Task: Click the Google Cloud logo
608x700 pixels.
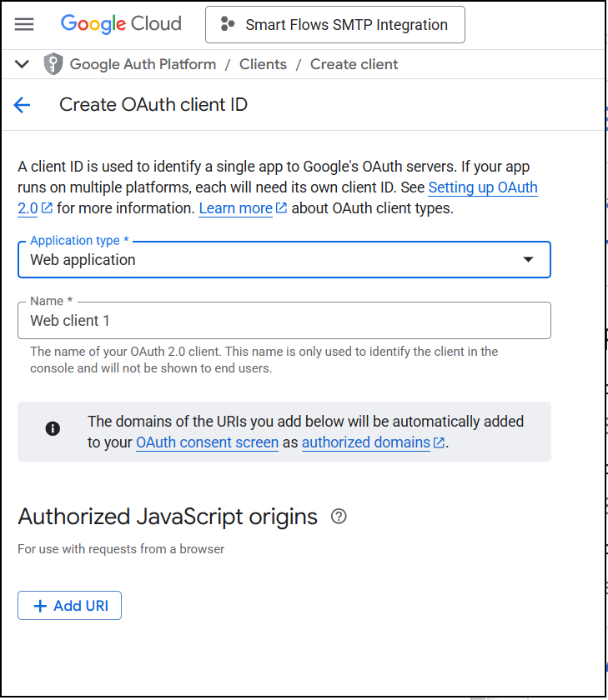Action: click(x=121, y=24)
